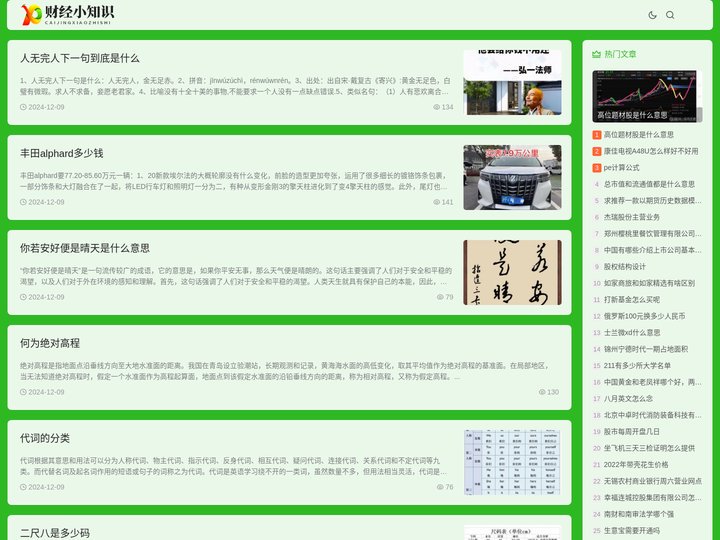Viewport: 720px width, 540px height.
Task: Open article 二尺八是多少码
Action: point(55,533)
